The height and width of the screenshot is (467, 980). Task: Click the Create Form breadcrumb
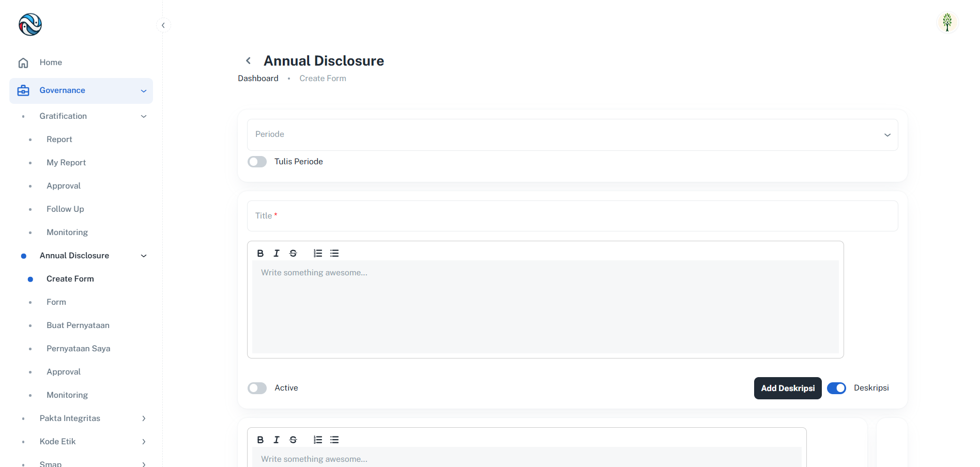tap(323, 79)
